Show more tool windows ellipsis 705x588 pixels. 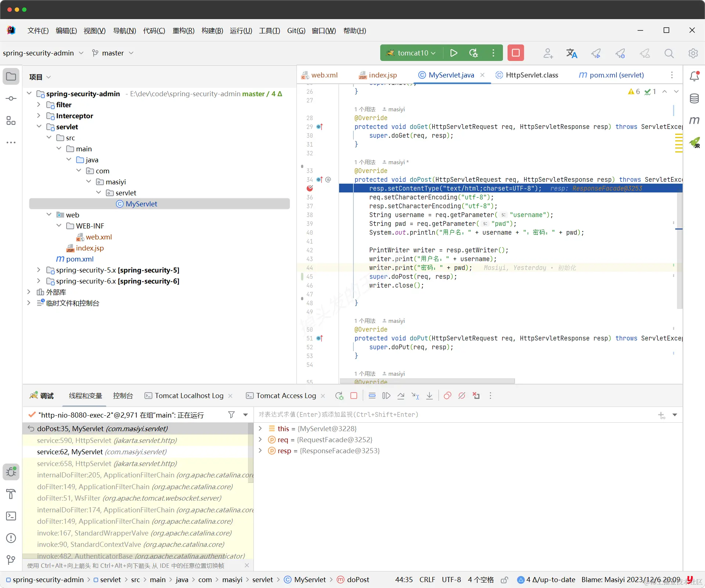point(11,142)
